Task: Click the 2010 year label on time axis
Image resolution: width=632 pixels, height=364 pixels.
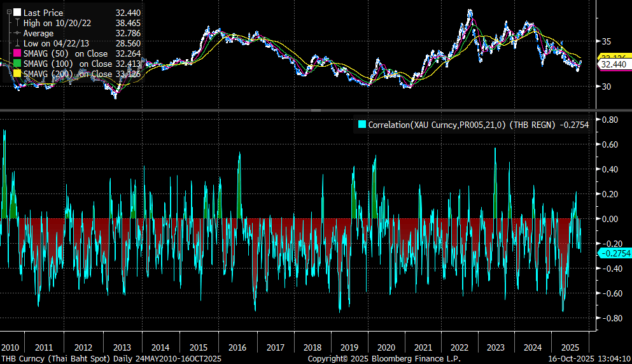Action: coord(10,347)
